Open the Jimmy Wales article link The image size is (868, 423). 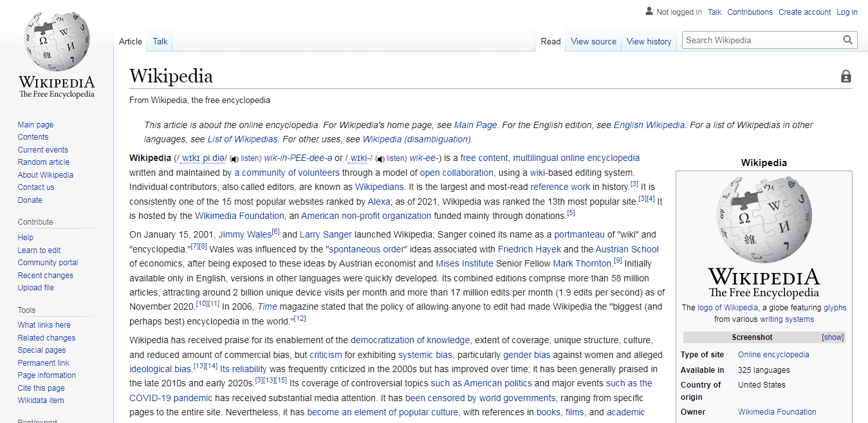245,234
